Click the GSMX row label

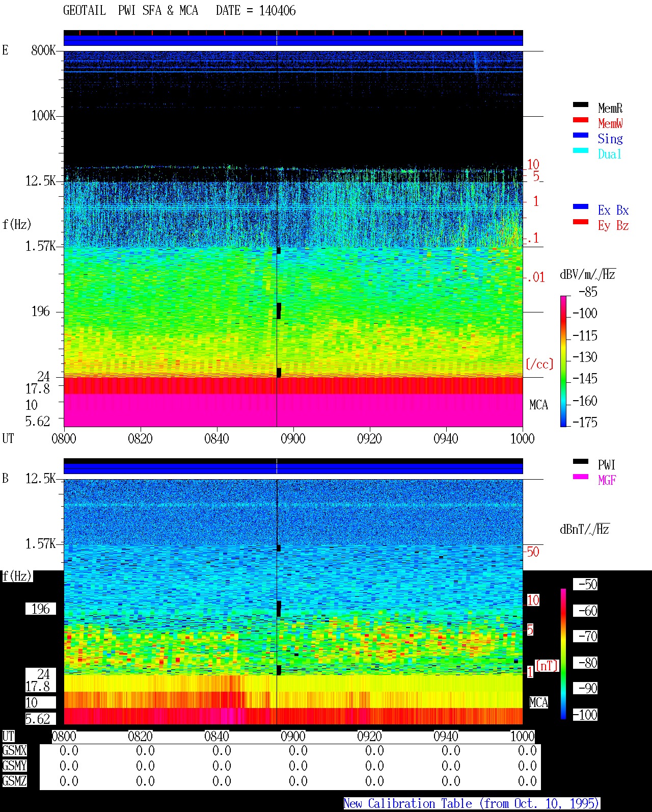(14, 751)
